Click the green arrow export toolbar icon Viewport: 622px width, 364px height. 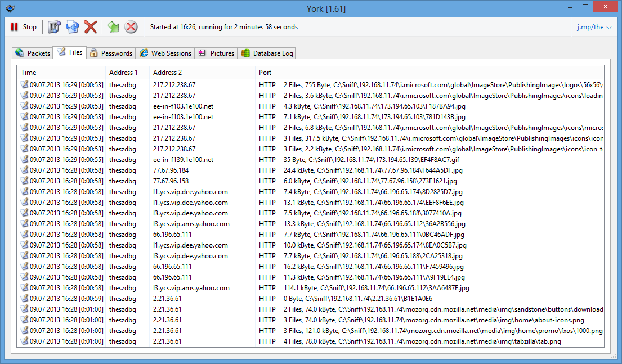point(113,27)
